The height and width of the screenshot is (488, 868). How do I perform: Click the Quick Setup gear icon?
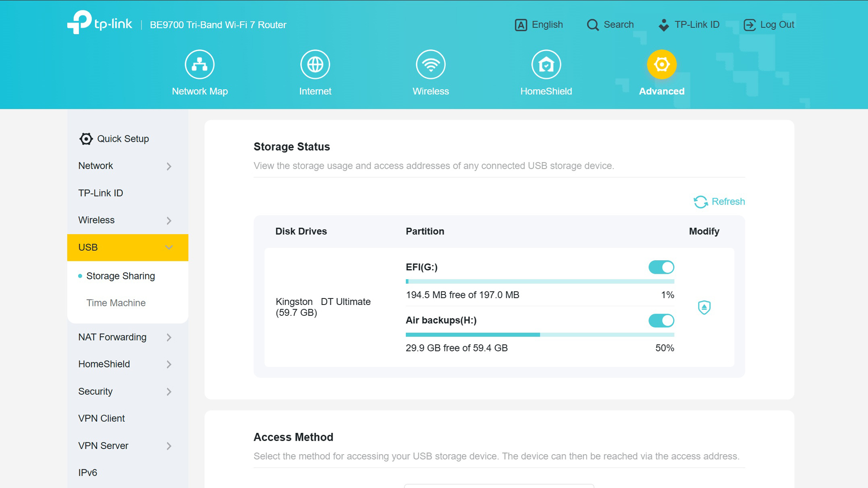(86, 139)
